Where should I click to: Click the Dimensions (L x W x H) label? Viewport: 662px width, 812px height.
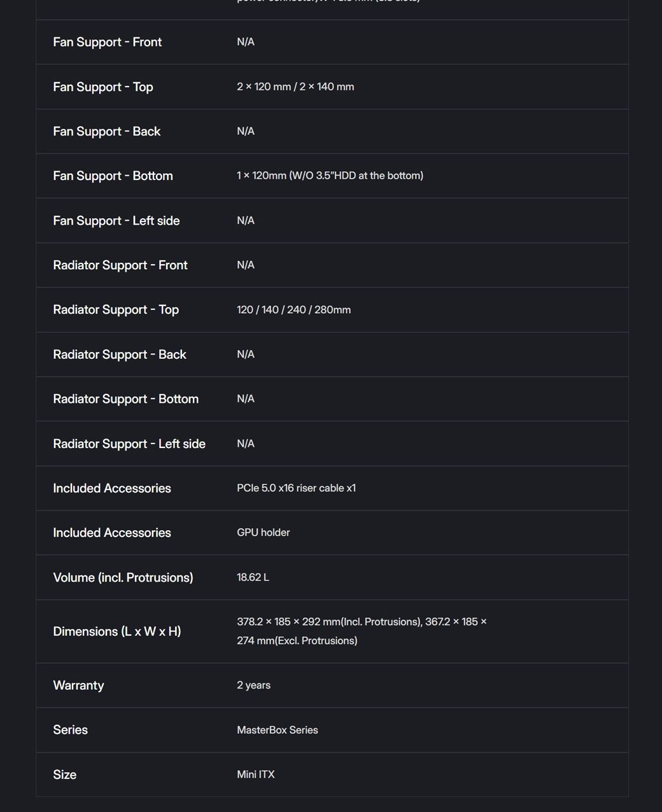[116, 631]
